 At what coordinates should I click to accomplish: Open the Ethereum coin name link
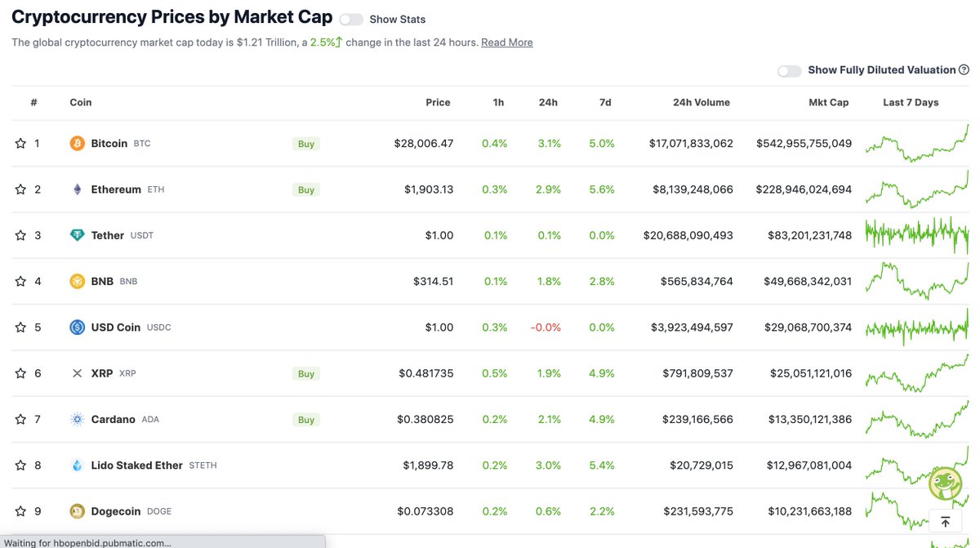(116, 189)
